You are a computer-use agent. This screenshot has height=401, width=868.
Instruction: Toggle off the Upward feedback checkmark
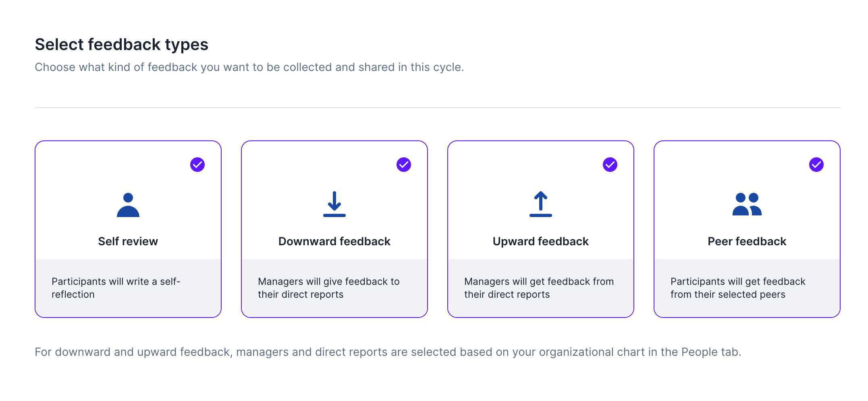coord(610,165)
